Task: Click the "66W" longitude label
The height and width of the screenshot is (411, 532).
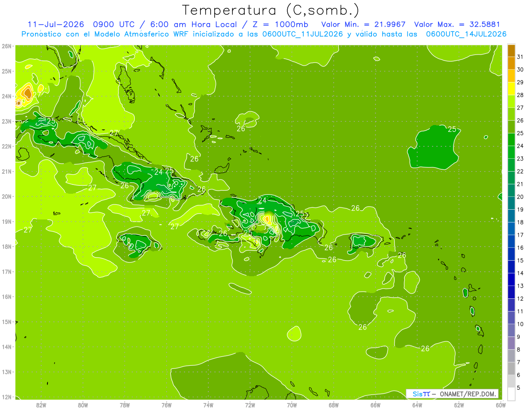Action: click(375, 405)
